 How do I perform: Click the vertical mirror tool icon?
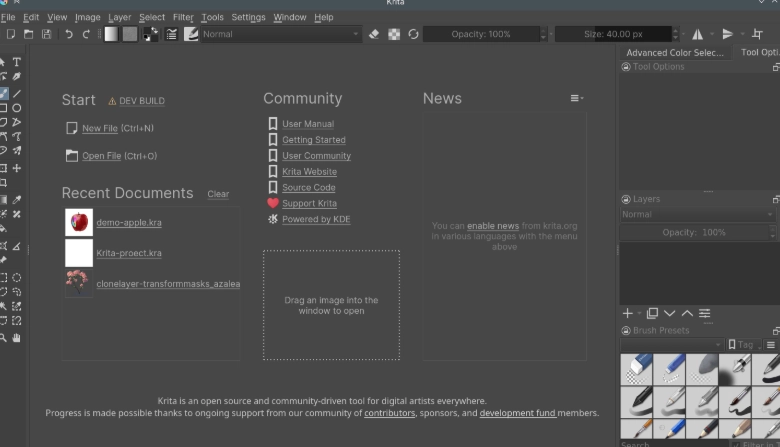(728, 34)
